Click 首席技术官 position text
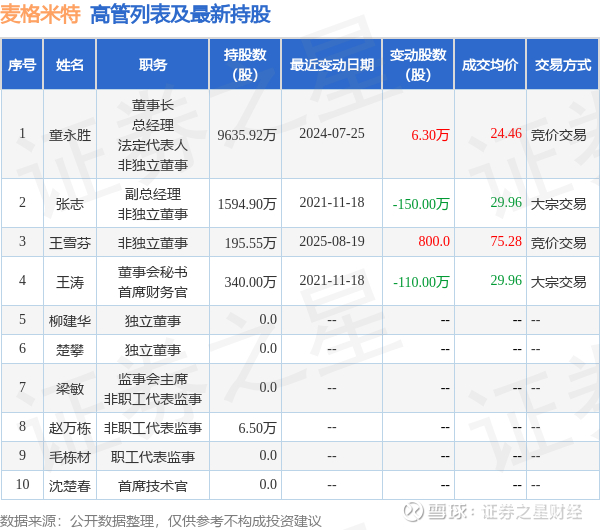Screen dimensions: 600x530 pos(153,486)
